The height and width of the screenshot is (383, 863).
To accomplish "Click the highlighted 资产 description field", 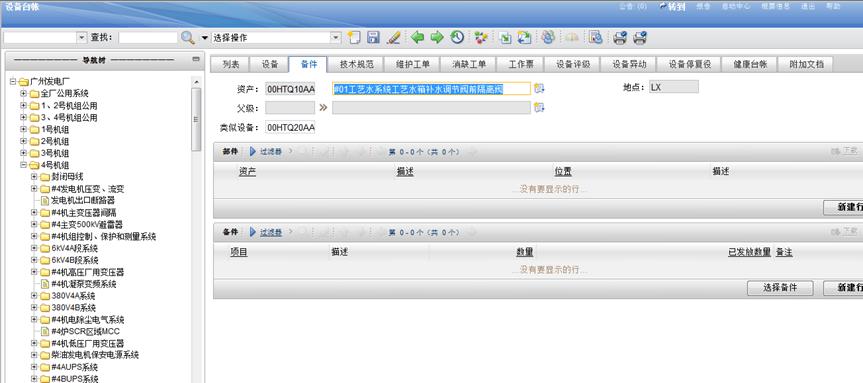I will click(431, 89).
